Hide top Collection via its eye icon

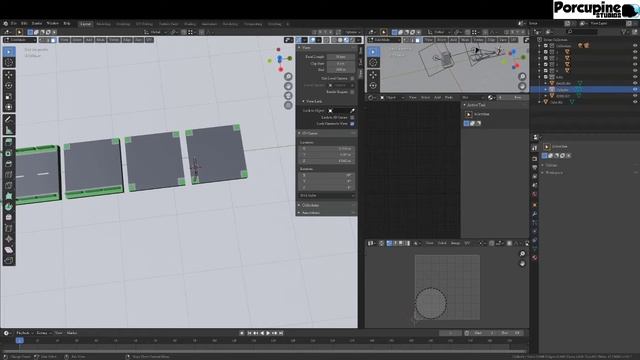pos(635,46)
